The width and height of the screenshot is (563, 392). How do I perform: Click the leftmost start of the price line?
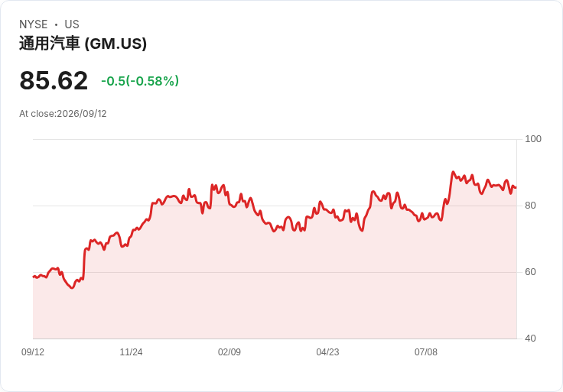(x=34, y=277)
